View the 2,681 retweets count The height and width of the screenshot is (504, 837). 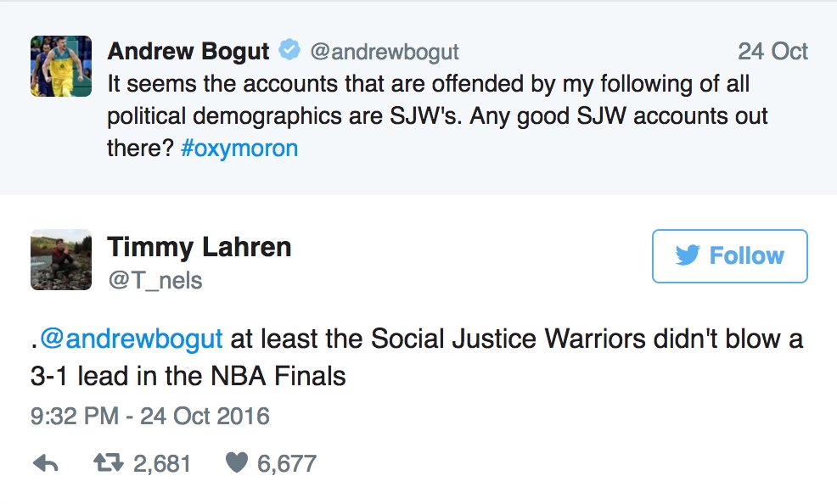(x=161, y=464)
